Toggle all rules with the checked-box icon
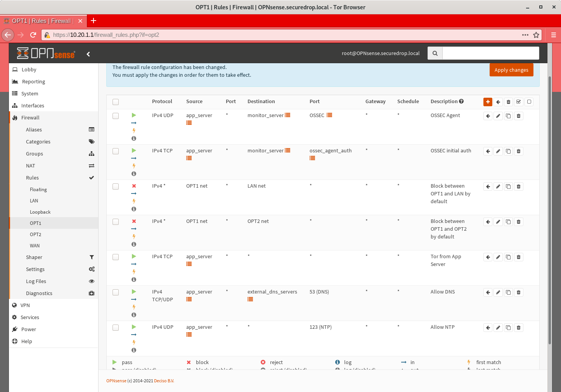Image resolution: width=561 pixels, height=392 pixels. pyautogui.click(x=519, y=102)
